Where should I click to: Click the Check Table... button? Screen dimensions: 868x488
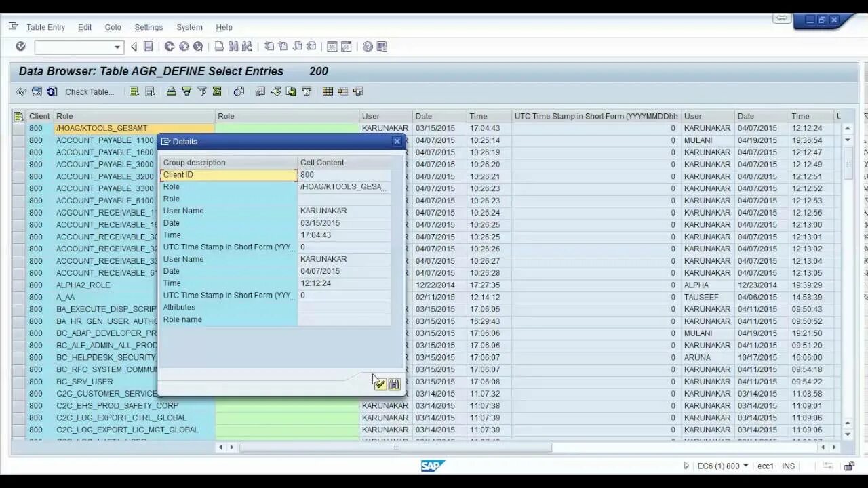[90, 92]
